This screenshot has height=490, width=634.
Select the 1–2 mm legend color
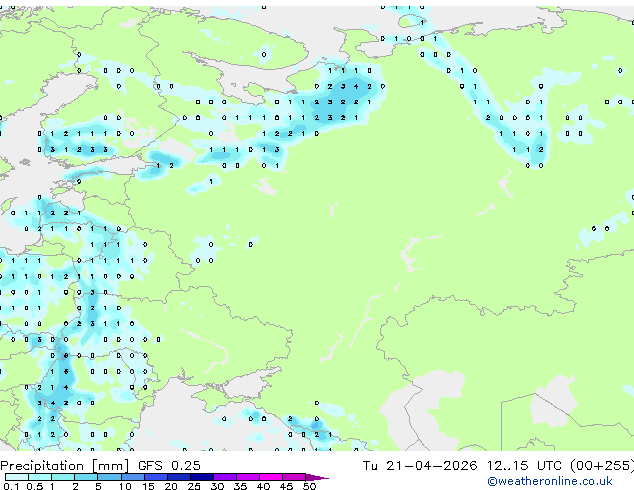63,477
